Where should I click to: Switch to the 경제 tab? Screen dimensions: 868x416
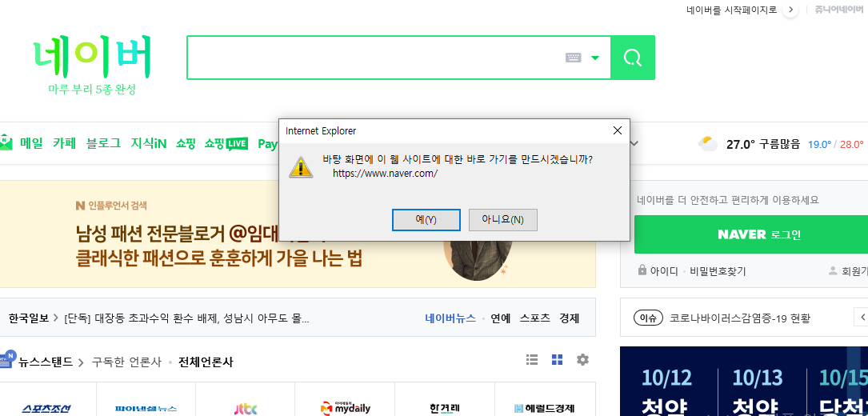569,318
